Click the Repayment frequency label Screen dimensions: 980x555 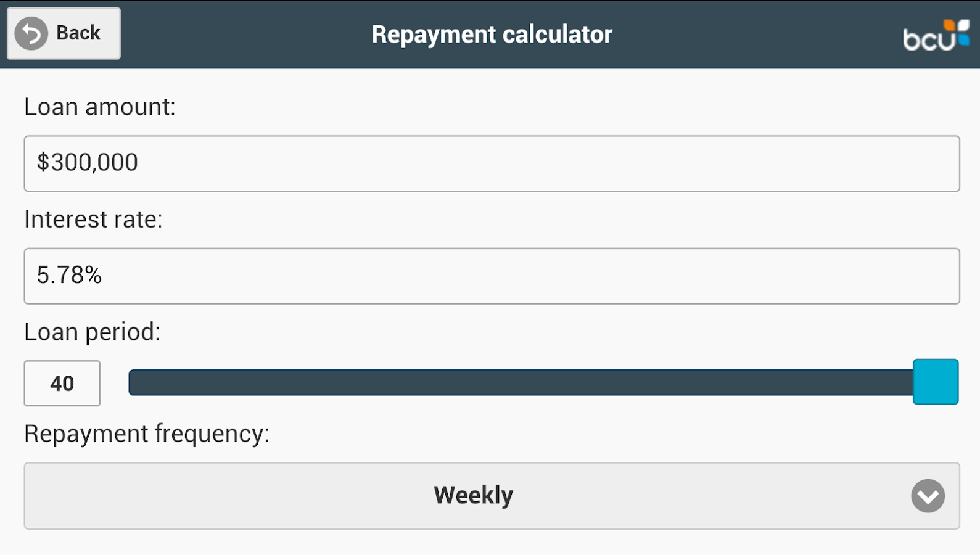[147, 434]
